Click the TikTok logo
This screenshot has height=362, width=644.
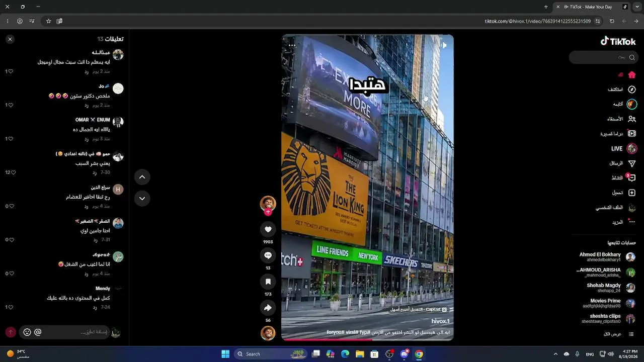click(618, 41)
